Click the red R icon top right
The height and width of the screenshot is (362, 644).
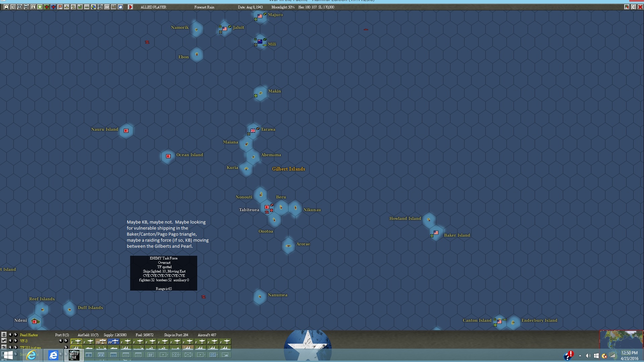[x=627, y=7]
